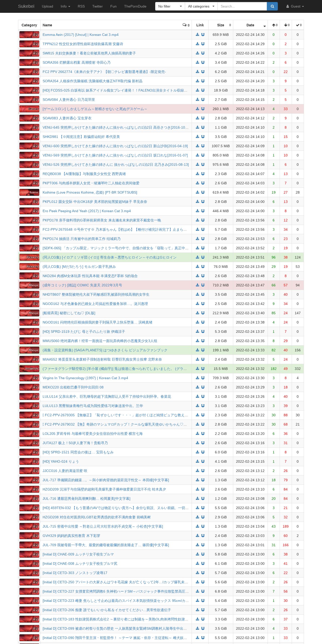Click completed count 332
The image size is (322, 644).
click(x=298, y=369)
